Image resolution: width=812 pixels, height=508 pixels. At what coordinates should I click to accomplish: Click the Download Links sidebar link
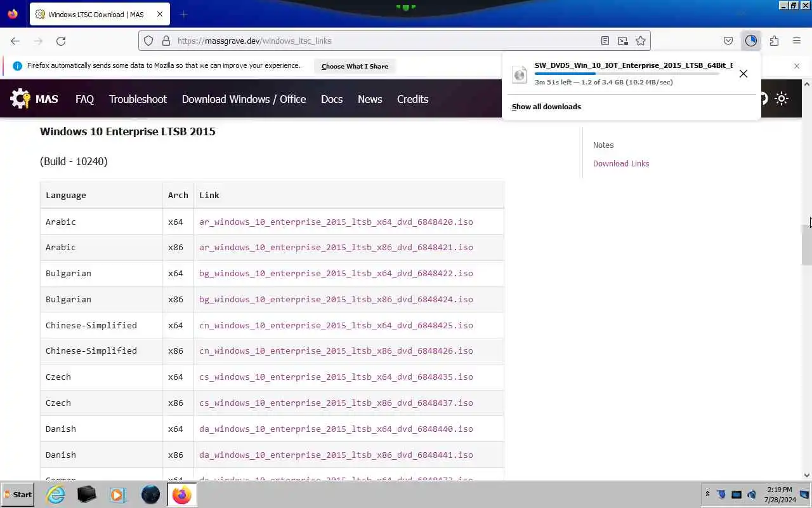[621, 163]
